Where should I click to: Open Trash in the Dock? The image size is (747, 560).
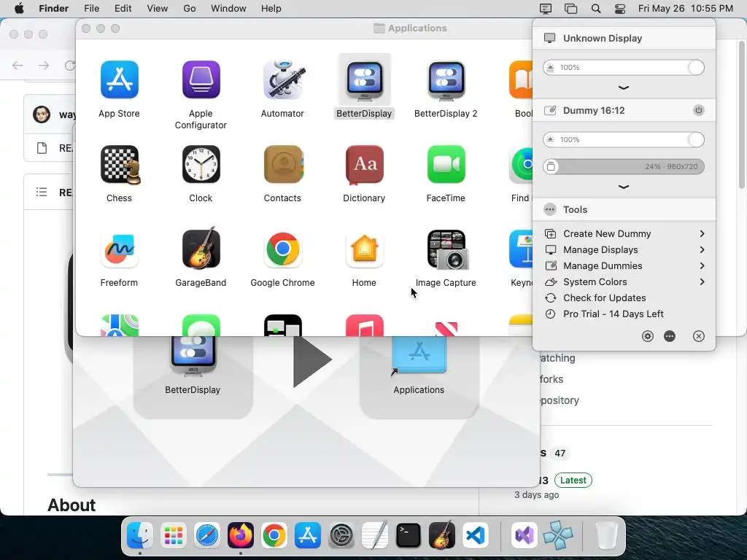[x=606, y=535]
